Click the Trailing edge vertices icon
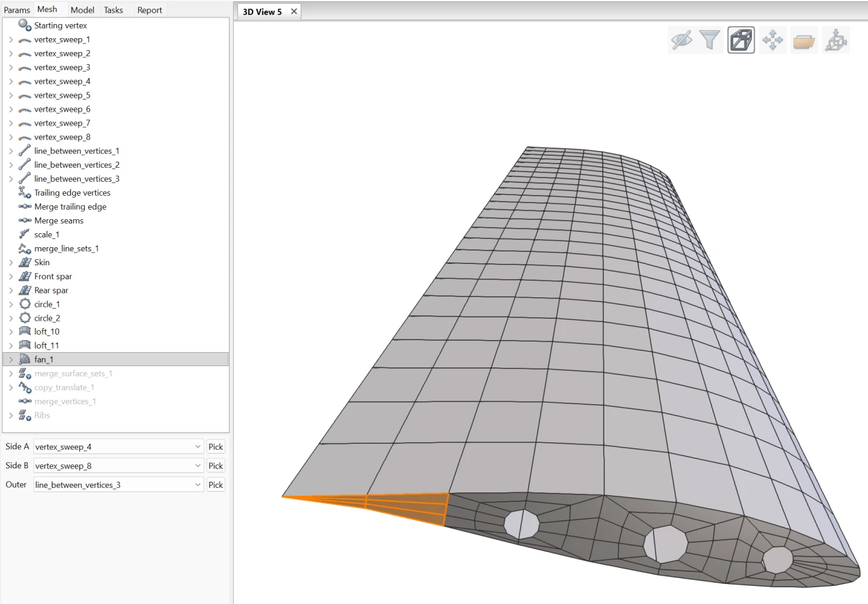Screen dimensions: 868x604 tap(25, 192)
